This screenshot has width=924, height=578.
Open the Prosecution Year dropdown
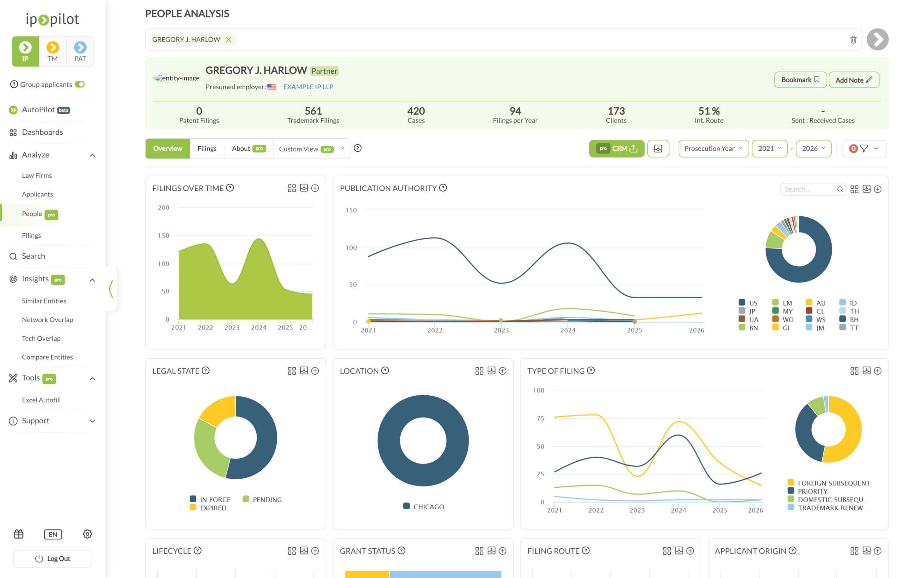713,148
